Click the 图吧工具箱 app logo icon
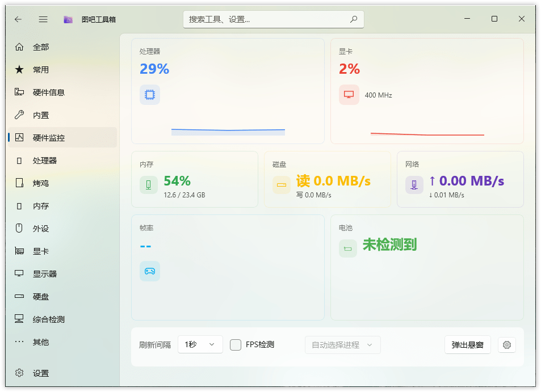 tap(68, 20)
